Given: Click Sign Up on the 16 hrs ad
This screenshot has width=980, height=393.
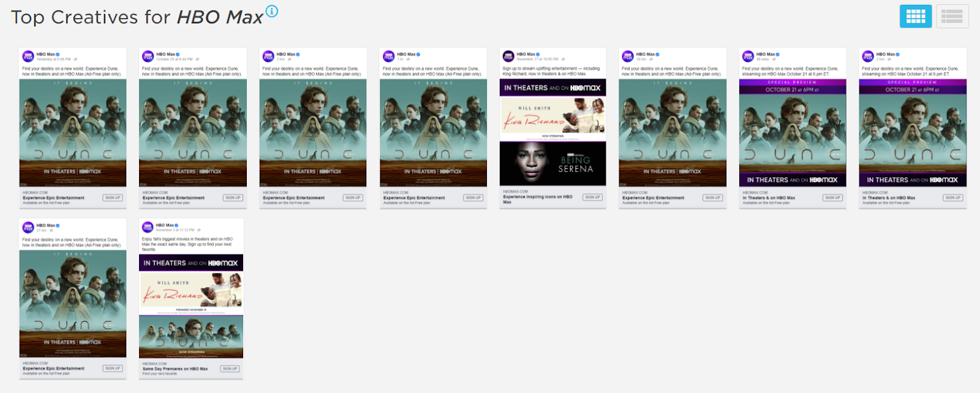Looking at the screenshot, I should [x=712, y=197].
